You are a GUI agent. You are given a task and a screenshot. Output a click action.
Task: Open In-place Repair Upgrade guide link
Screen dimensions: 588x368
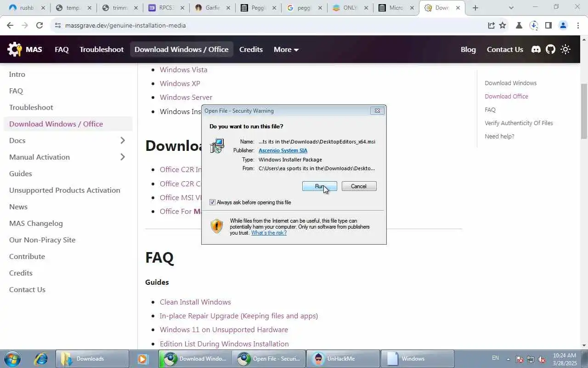tap(239, 316)
